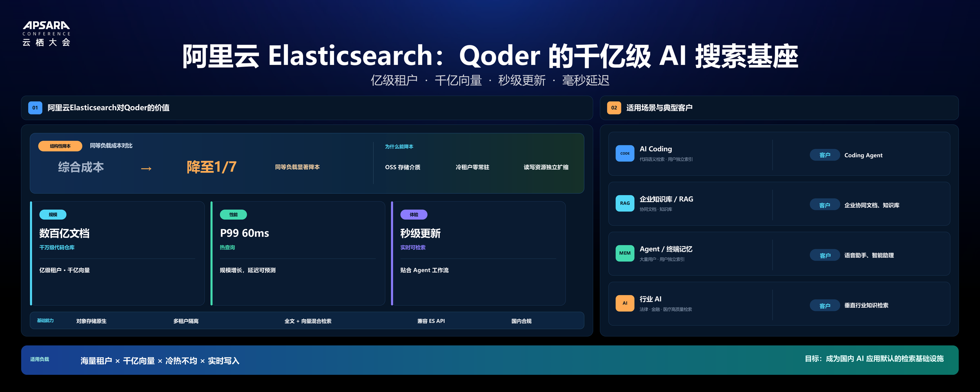
Task: Click the "适用负载" label in the bottom banner
Action: (x=40, y=359)
